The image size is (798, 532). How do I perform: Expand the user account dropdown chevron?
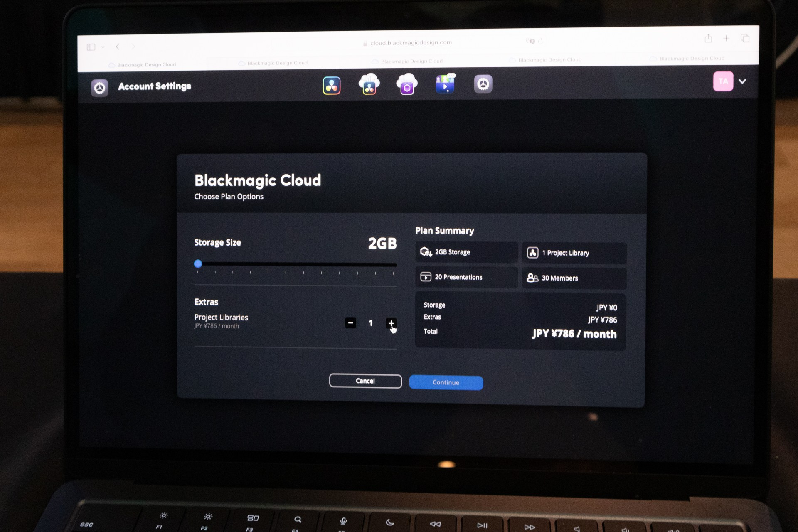point(742,81)
